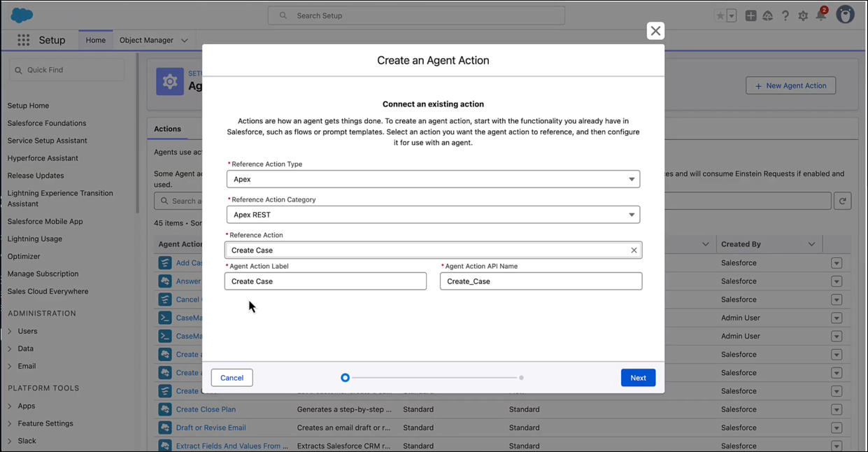Open the Trailhead guidance cloud icon
The width and height of the screenshot is (868, 452).
click(x=768, y=15)
